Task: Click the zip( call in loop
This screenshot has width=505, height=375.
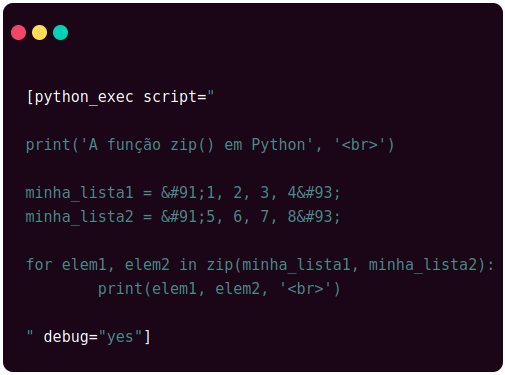Action: pyautogui.click(x=223, y=265)
